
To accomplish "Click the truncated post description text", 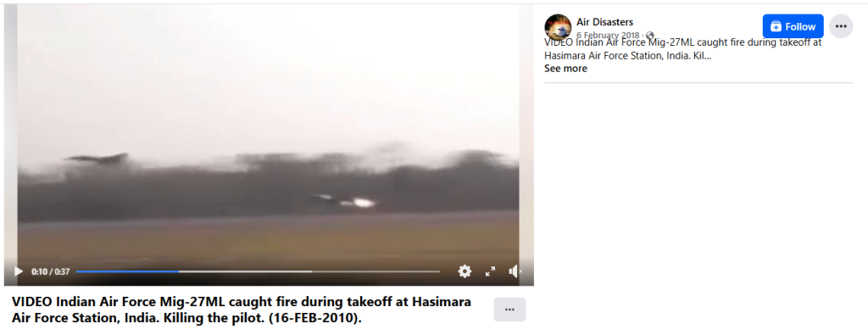I will [x=682, y=49].
